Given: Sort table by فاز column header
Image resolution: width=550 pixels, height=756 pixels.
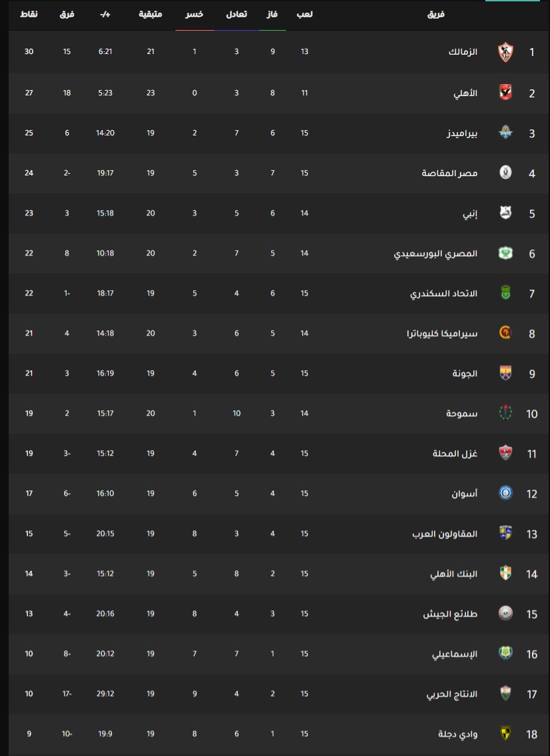Looking at the screenshot, I should tap(273, 14).
